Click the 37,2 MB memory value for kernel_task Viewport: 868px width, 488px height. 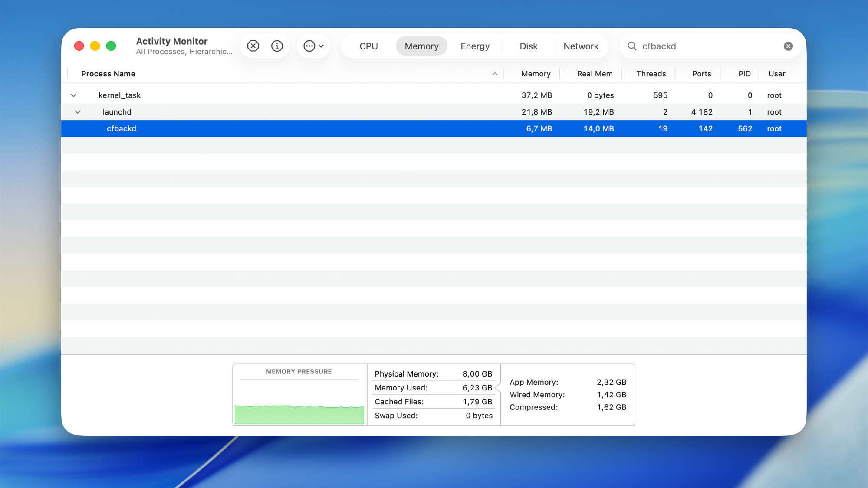[x=536, y=95]
